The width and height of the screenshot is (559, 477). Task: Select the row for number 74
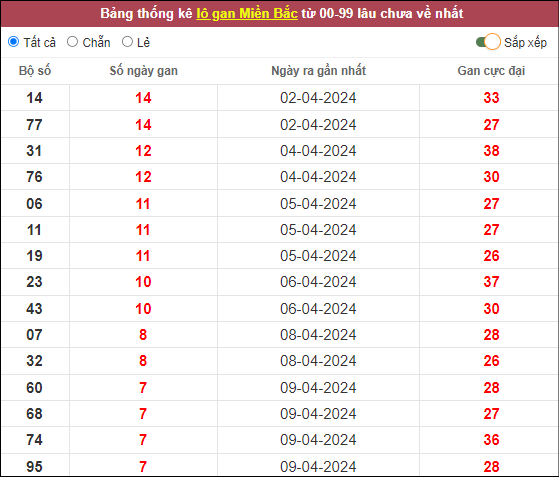click(x=280, y=440)
